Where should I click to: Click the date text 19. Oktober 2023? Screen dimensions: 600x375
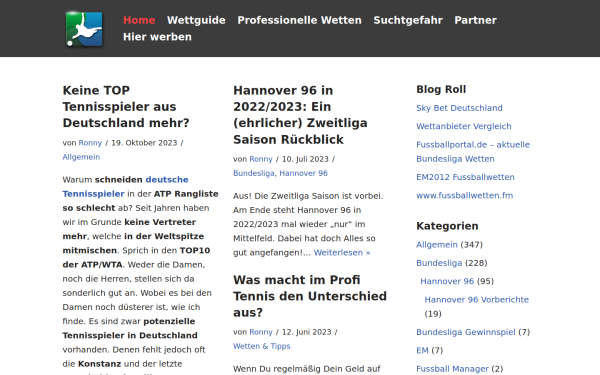[144, 143]
